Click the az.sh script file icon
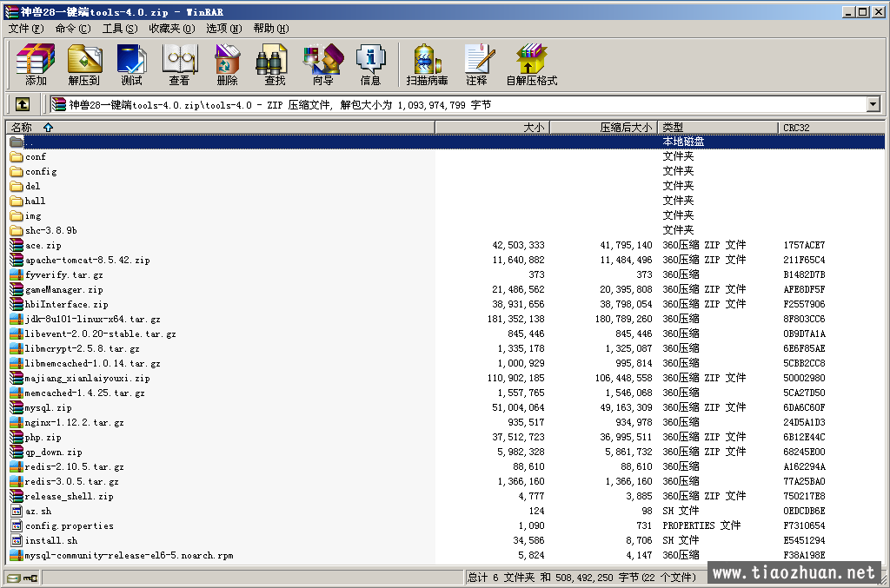This screenshot has height=588, width=890. pos(17,511)
